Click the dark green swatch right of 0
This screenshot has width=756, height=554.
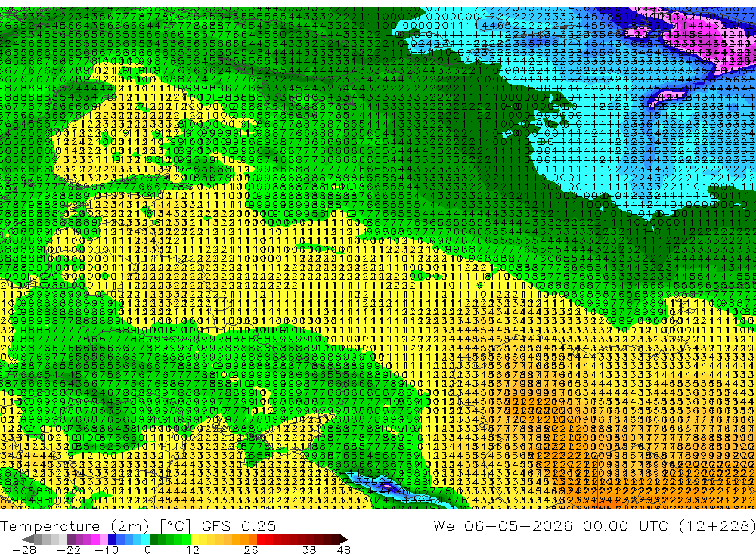click(153, 540)
